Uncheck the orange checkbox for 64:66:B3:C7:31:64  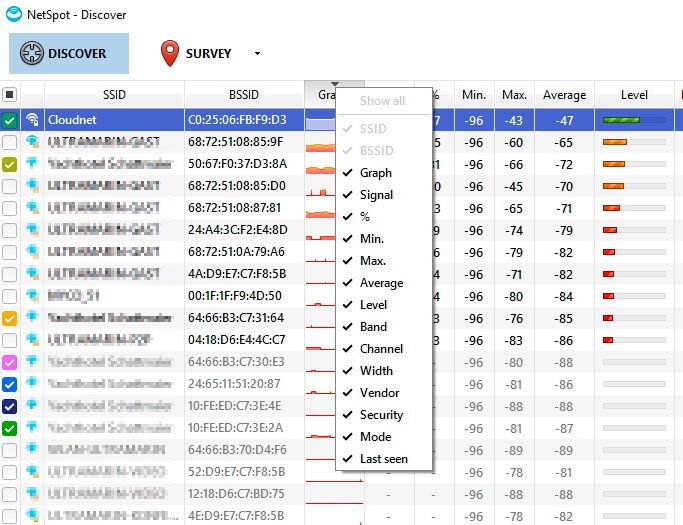coord(10,318)
